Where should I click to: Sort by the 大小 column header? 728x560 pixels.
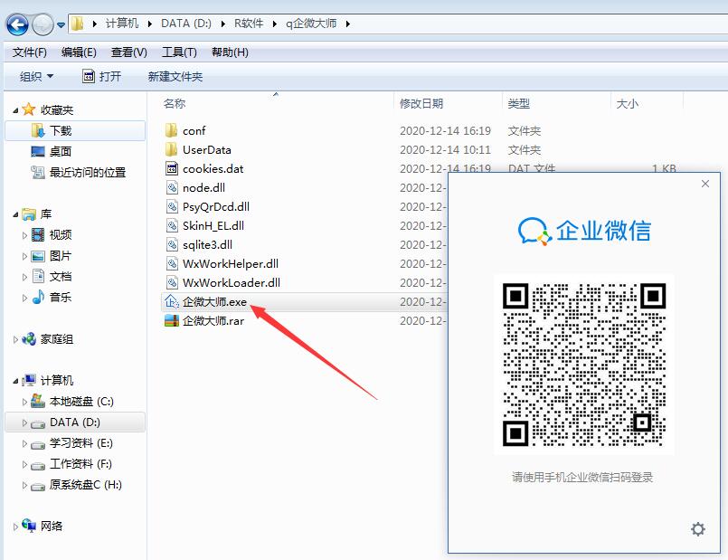tap(627, 103)
